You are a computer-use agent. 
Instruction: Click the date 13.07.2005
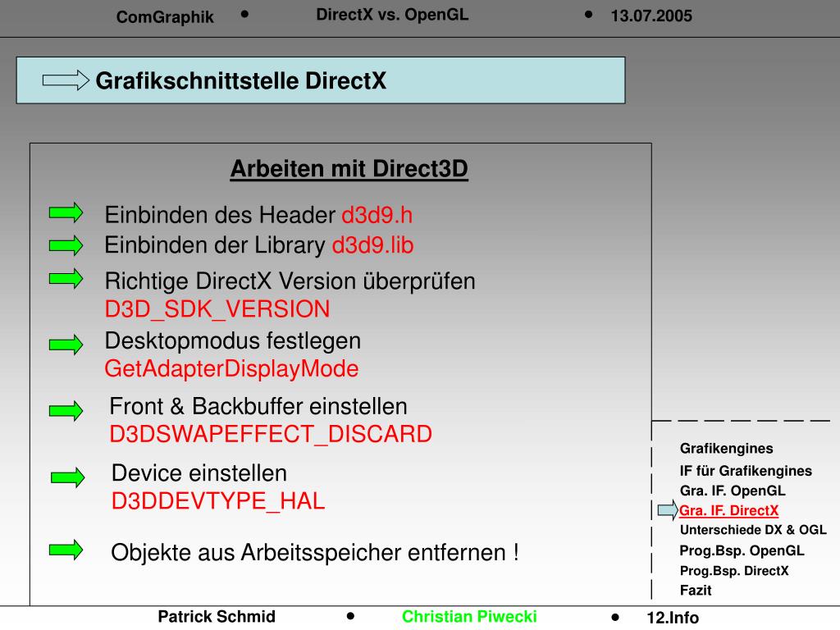point(651,16)
